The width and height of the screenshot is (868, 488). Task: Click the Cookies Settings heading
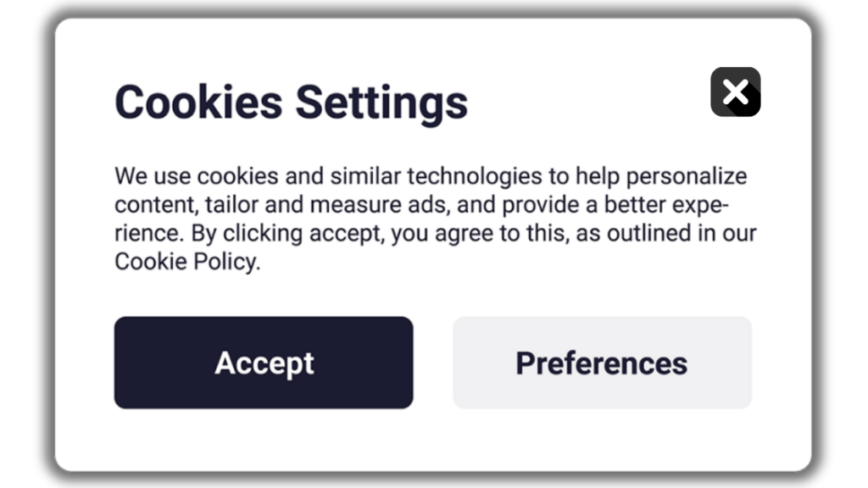(x=291, y=103)
